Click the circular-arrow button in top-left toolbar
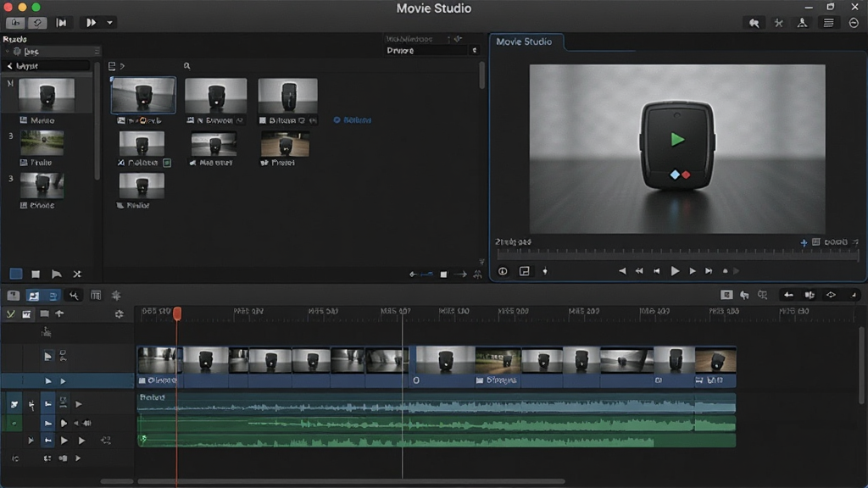 point(37,23)
